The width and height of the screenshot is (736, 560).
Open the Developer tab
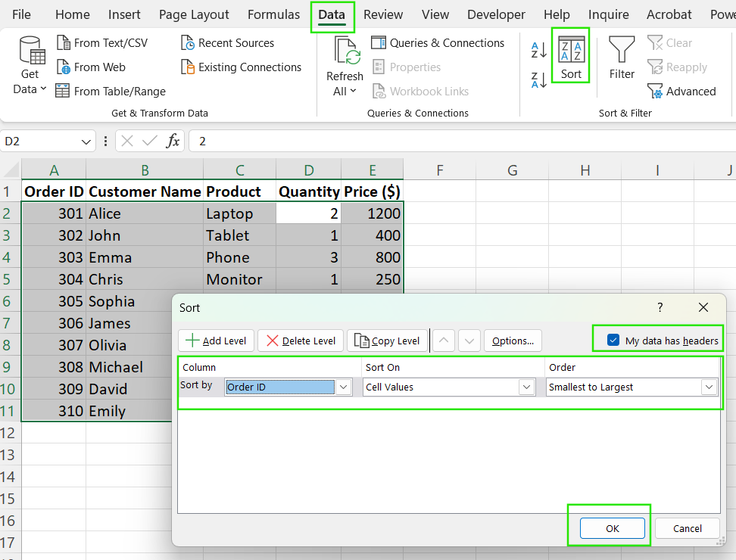pyautogui.click(x=496, y=14)
